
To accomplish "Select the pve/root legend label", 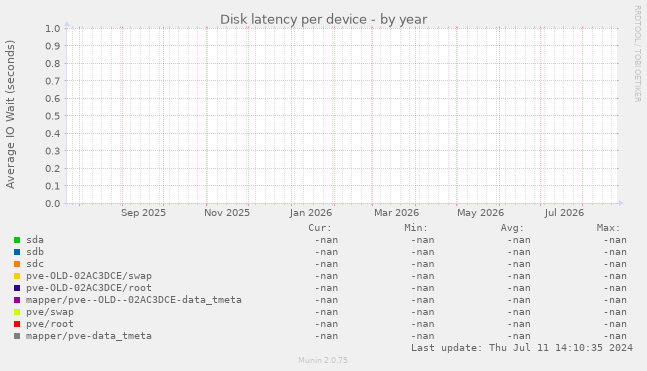I will coord(50,324).
